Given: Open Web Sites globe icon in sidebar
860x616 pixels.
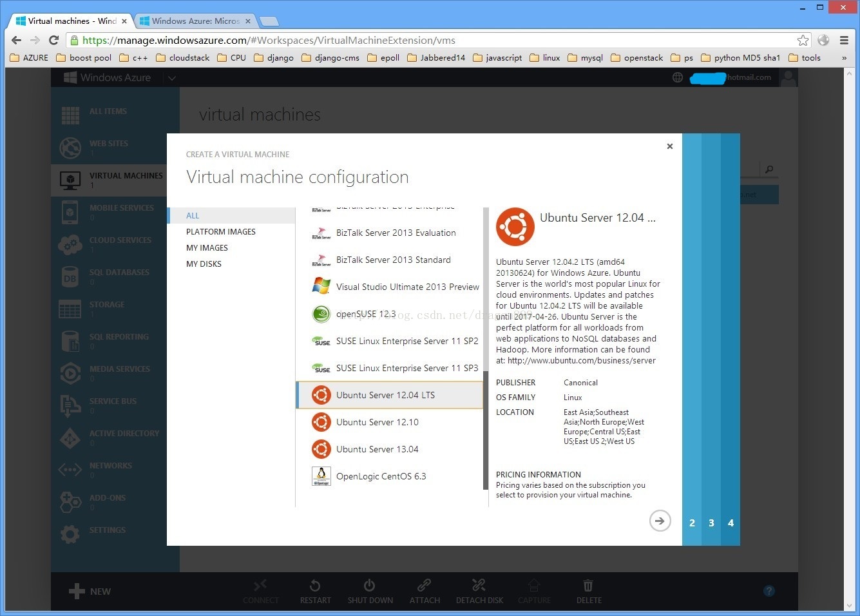Looking at the screenshot, I should 70,148.
